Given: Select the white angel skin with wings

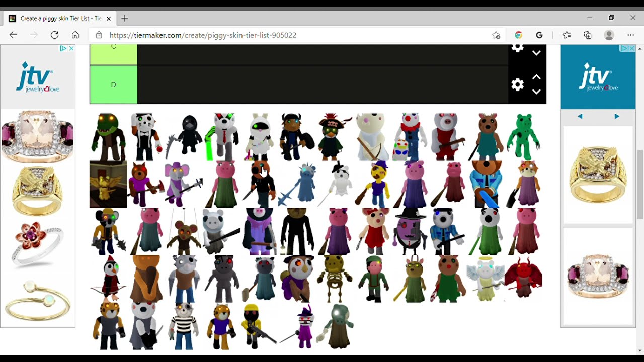Looking at the screenshot, I should [486, 279].
